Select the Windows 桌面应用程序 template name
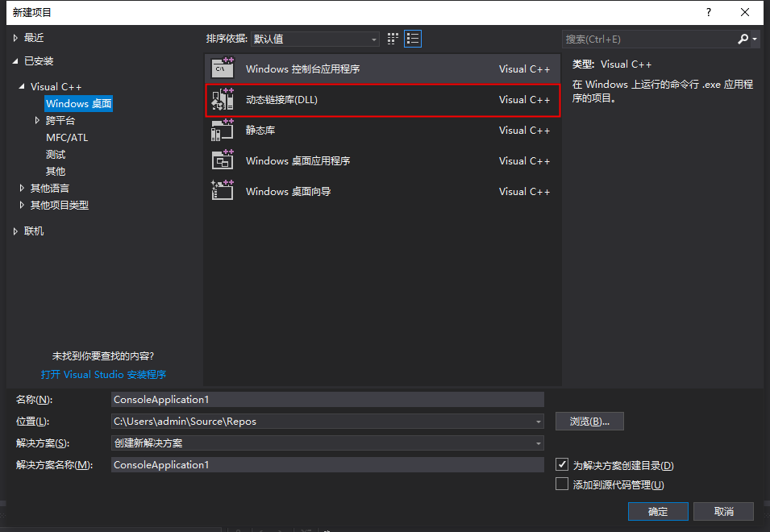 [x=298, y=161]
